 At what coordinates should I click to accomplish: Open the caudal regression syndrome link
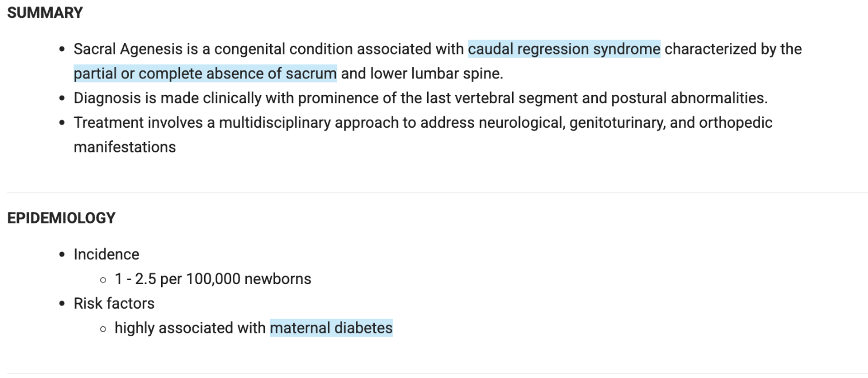coord(564,49)
